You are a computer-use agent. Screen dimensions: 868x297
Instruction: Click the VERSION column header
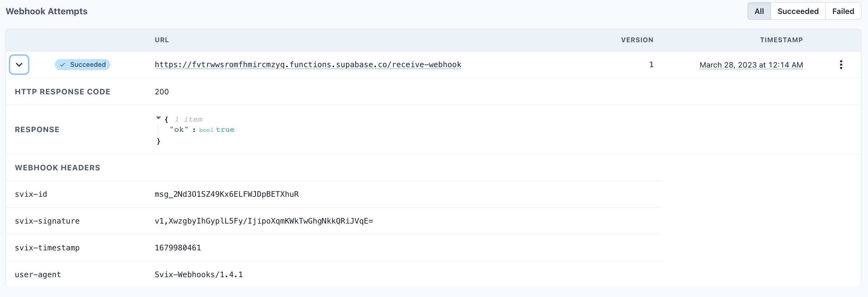click(637, 40)
